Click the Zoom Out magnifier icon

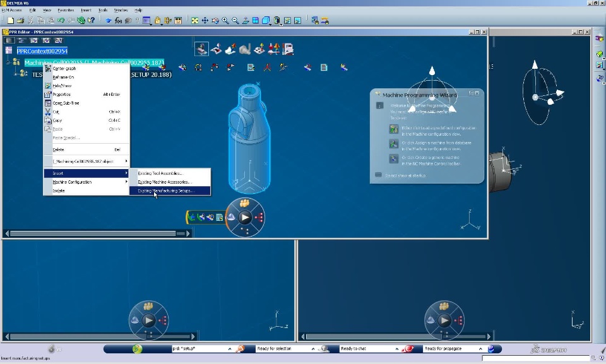click(235, 20)
